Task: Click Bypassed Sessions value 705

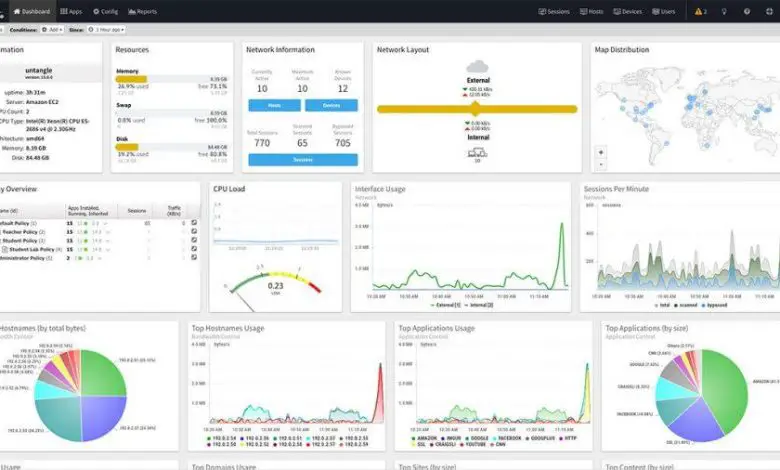Action: 343,143
